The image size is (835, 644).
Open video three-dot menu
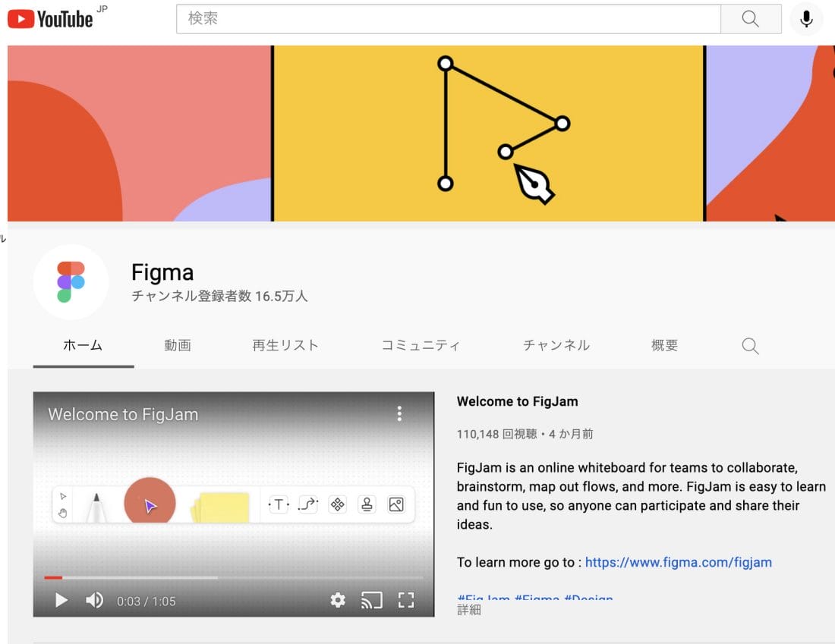point(399,413)
